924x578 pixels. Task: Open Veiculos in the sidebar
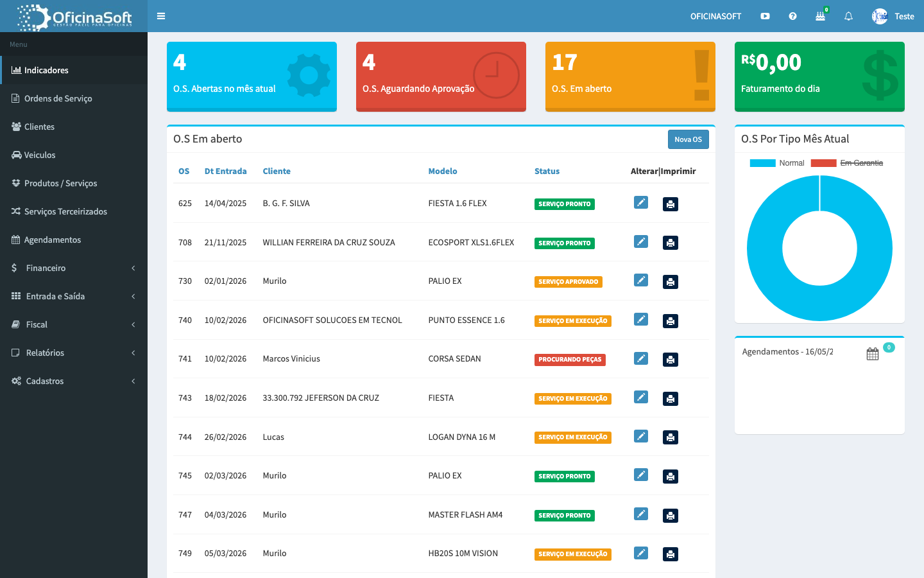click(x=74, y=155)
